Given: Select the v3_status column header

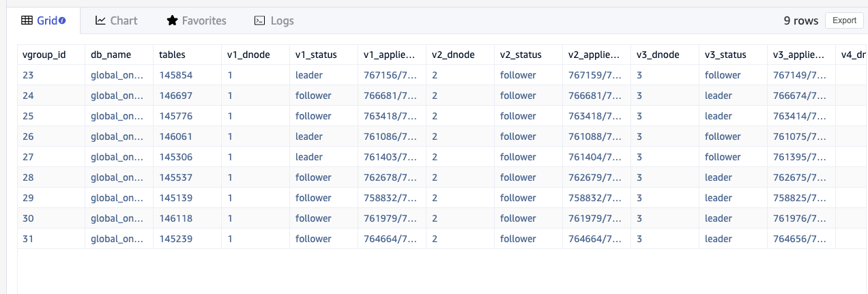Looking at the screenshot, I should point(725,55).
